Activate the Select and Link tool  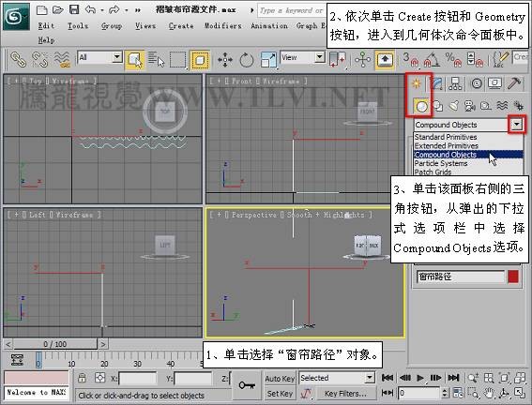coord(18,59)
